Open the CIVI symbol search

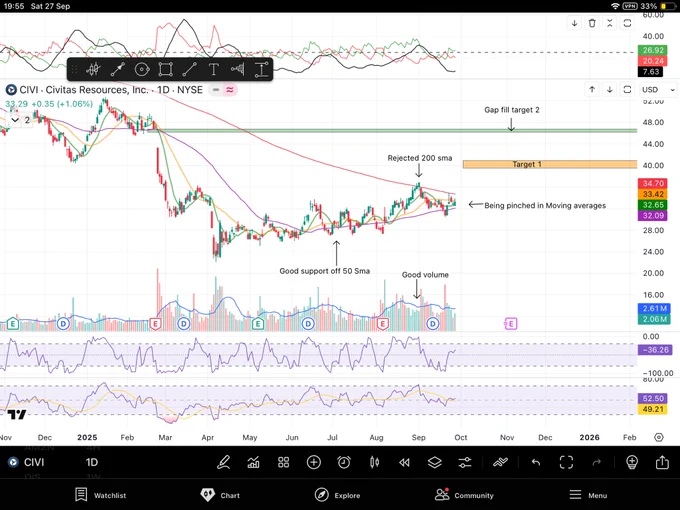(30, 462)
